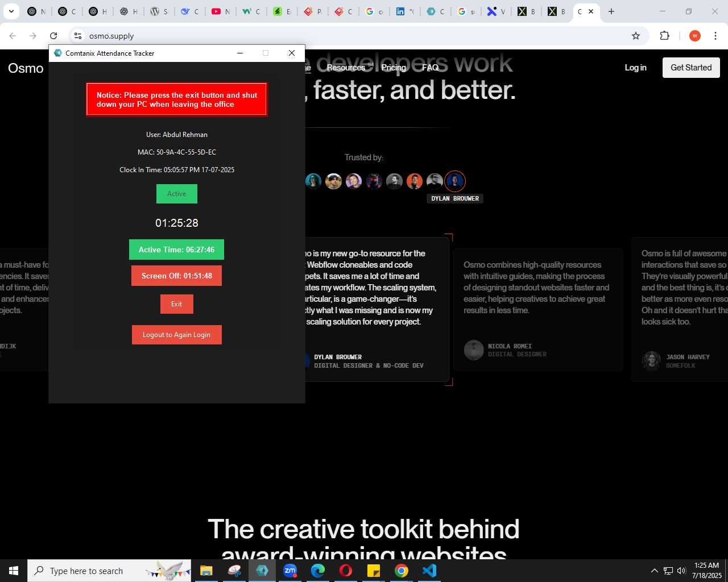
Task: Show hidden system tray icons
Action: pos(654,571)
